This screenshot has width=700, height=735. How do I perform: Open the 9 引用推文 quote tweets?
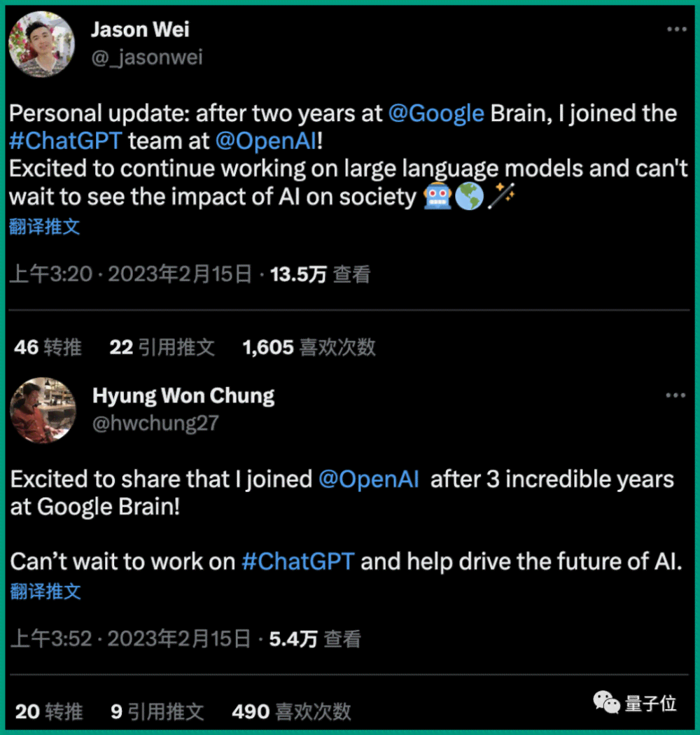pos(157,712)
